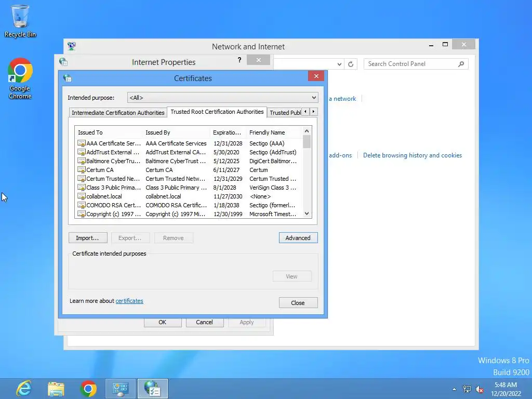
Task: Click Cancel in Internet Properties
Action: pyautogui.click(x=204, y=322)
